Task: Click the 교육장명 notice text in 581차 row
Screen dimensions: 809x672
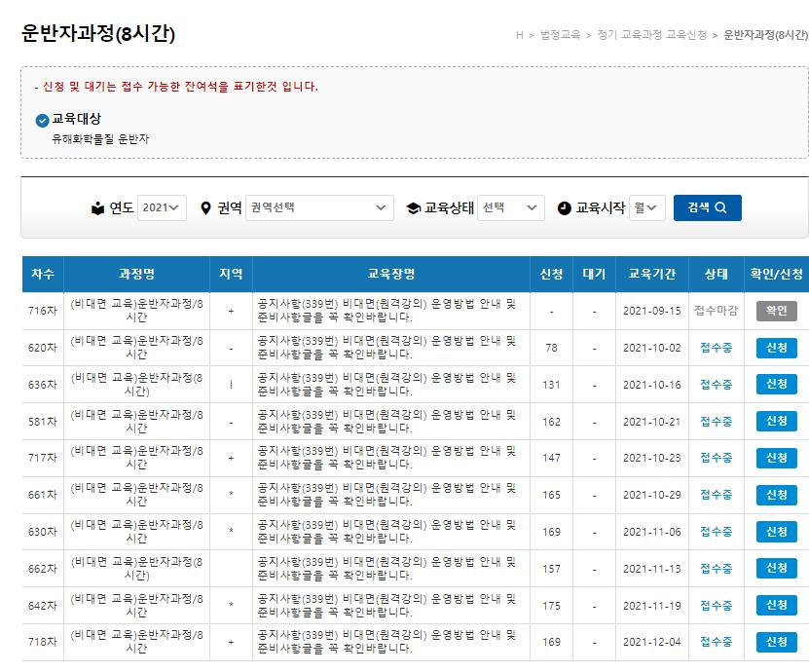Action: pyautogui.click(x=386, y=422)
